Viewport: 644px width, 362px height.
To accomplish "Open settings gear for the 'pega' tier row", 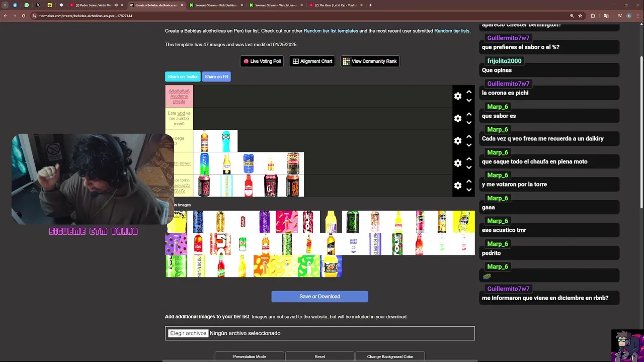I will (x=457, y=141).
